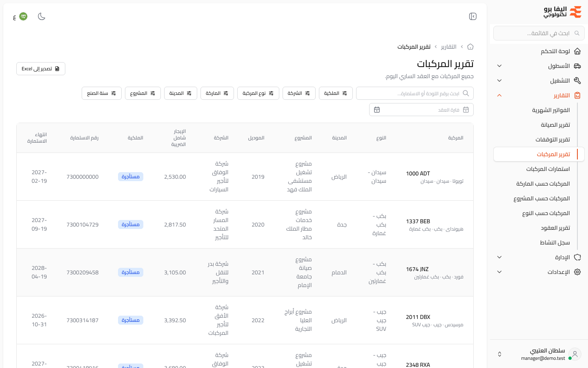Expand the التشغيل menu chevron
Image resolution: width=588 pixels, height=368 pixels.
499,81
